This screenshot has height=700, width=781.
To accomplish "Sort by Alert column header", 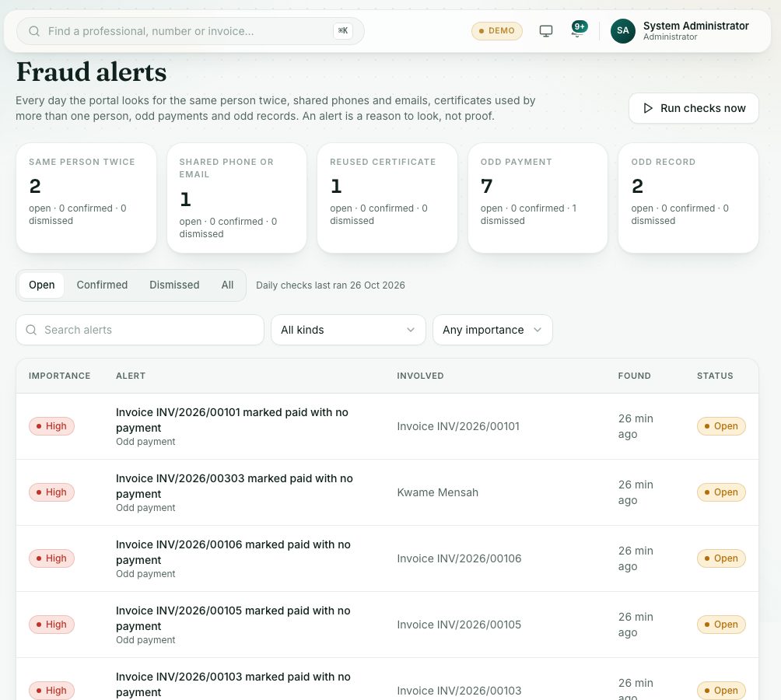I will [131, 376].
